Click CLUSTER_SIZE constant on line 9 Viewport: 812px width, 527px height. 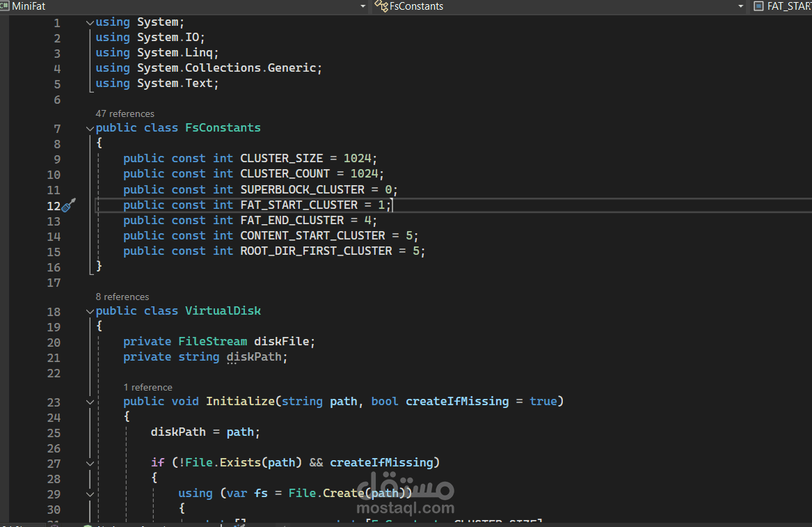[x=281, y=158]
